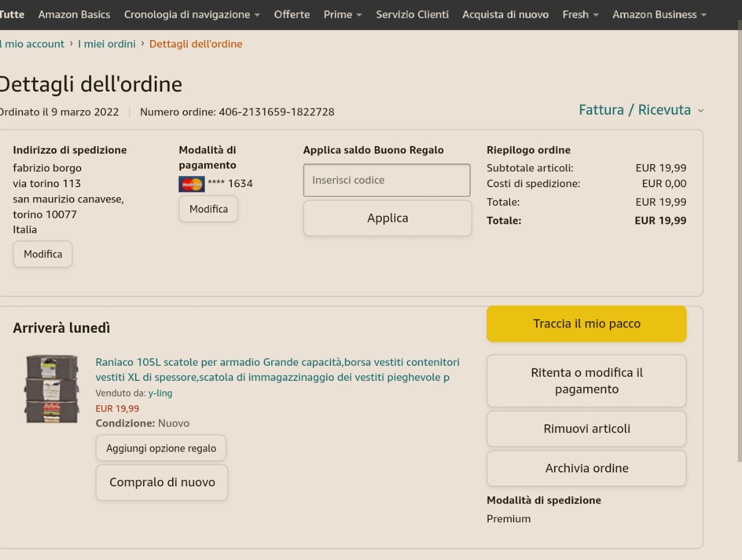Open the Offerte navigation item

[292, 14]
